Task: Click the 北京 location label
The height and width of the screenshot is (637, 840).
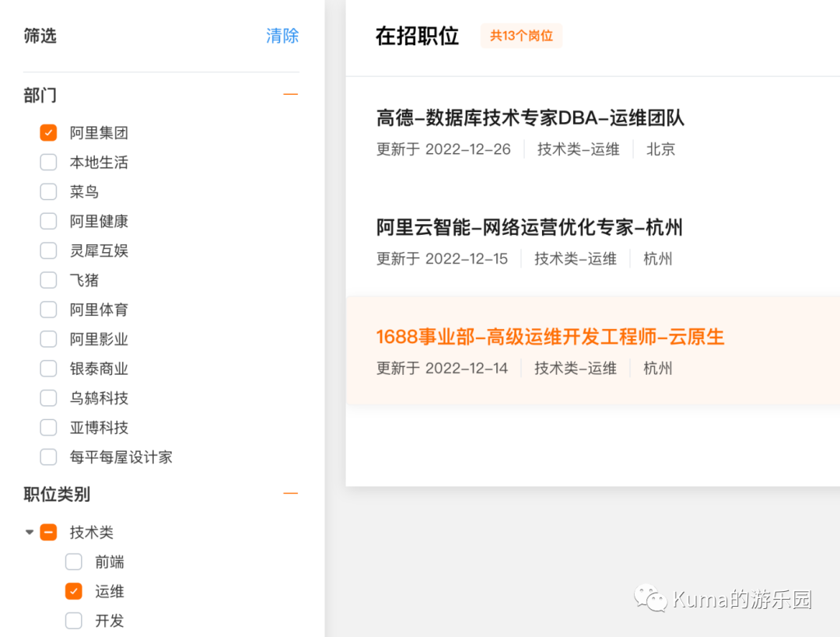Action: coord(660,149)
